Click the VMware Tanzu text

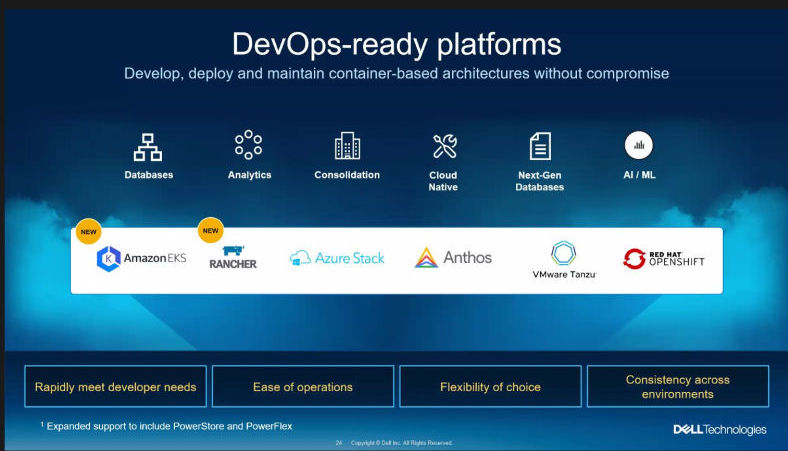tap(564, 275)
